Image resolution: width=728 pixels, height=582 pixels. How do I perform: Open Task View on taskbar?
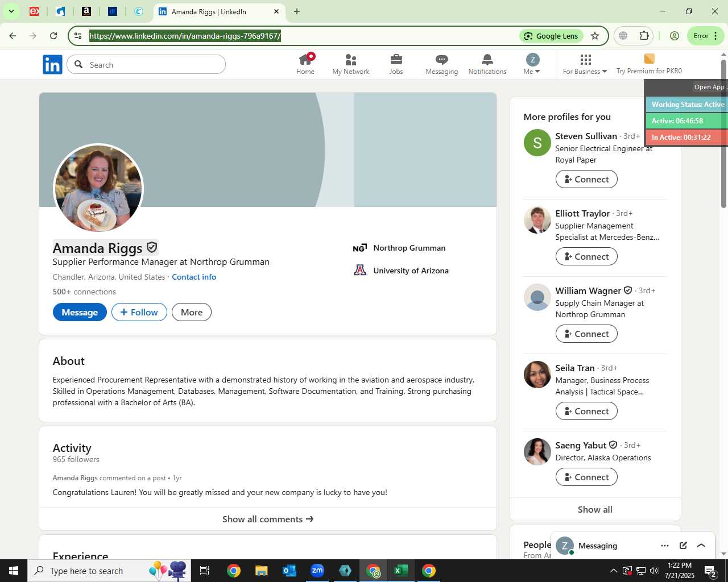205,571
